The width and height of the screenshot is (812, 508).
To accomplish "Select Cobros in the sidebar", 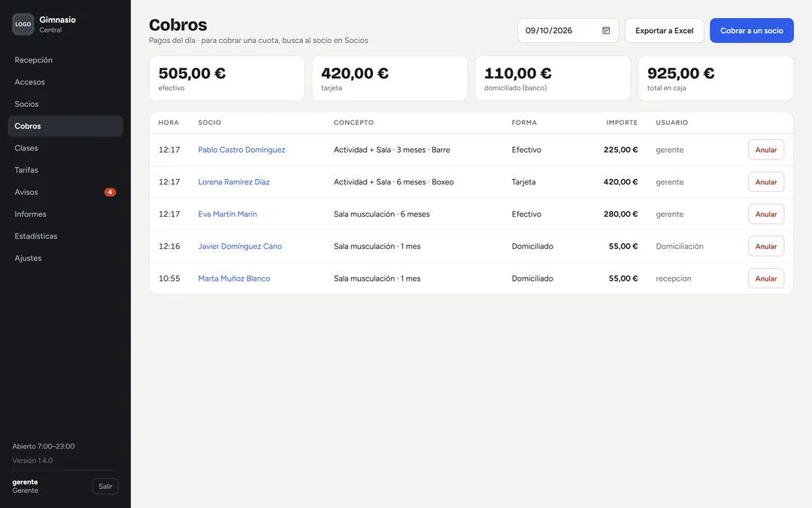I will [65, 126].
